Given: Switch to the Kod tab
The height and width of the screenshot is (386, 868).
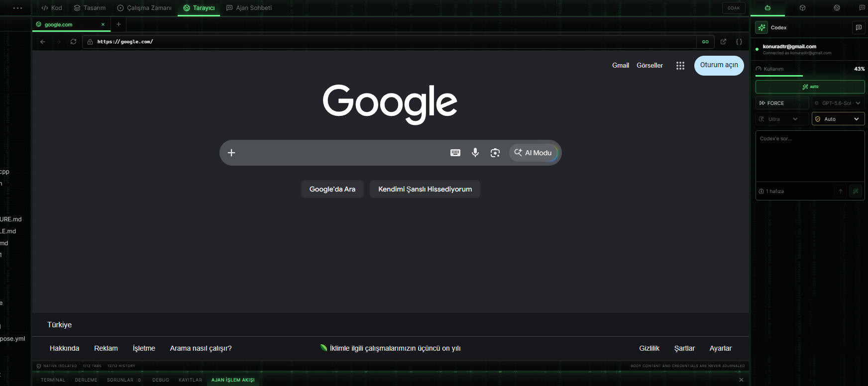Looking at the screenshot, I should click(x=52, y=8).
